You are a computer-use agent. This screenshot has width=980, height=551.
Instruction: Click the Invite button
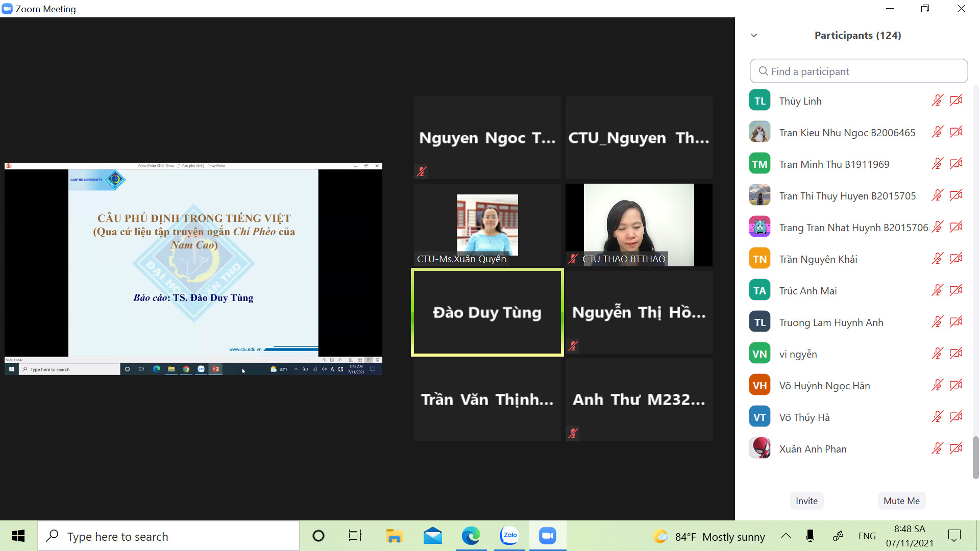click(806, 500)
